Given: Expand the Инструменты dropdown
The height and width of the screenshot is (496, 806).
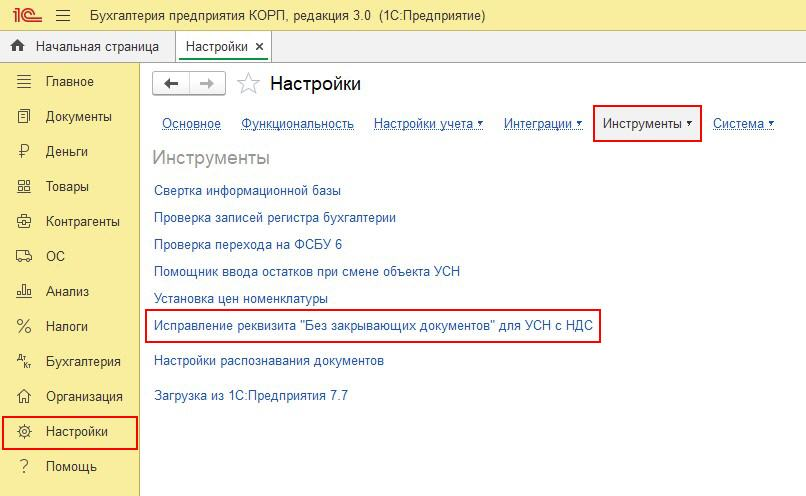Looking at the screenshot, I should click(x=647, y=123).
